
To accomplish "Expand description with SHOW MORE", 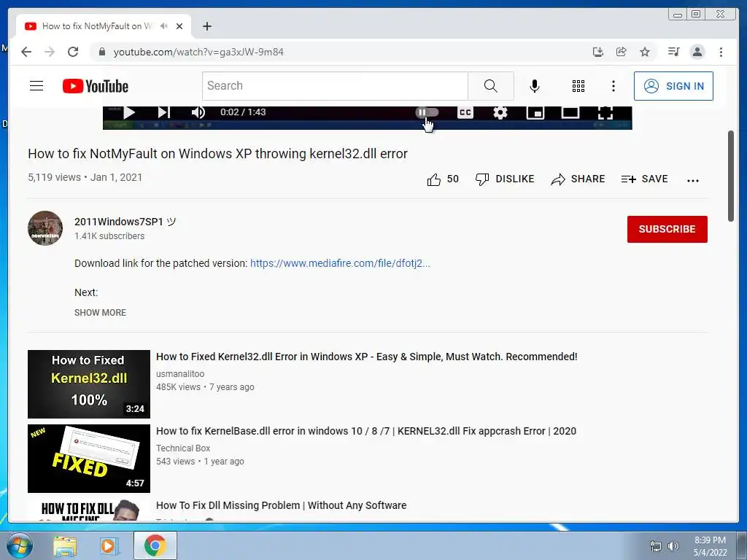I will tap(100, 312).
